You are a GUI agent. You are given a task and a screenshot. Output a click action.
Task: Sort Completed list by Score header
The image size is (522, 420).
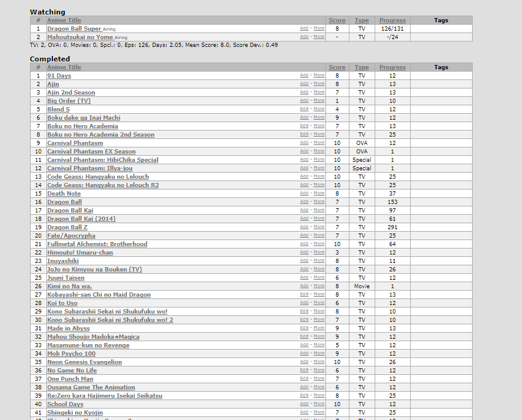[337, 67]
